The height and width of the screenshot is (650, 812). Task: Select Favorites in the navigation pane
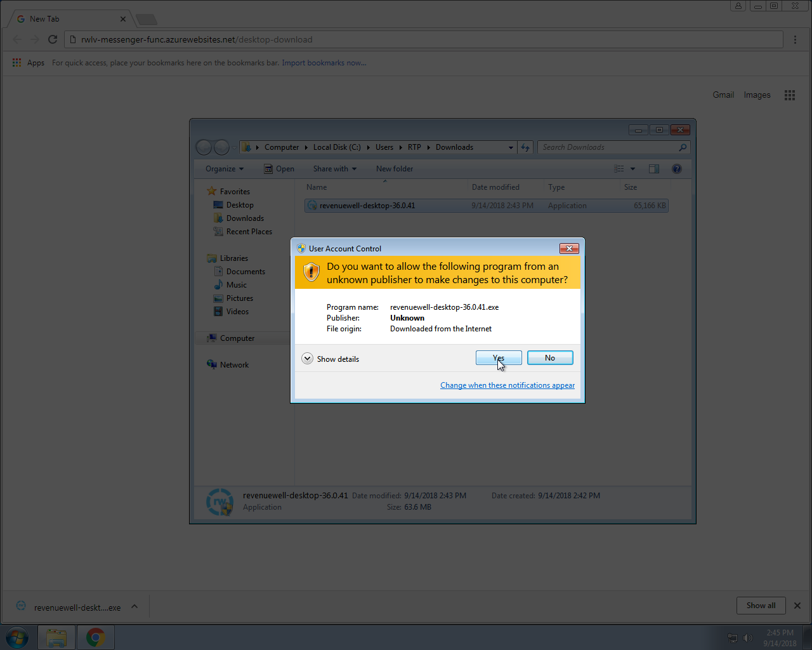(x=235, y=192)
